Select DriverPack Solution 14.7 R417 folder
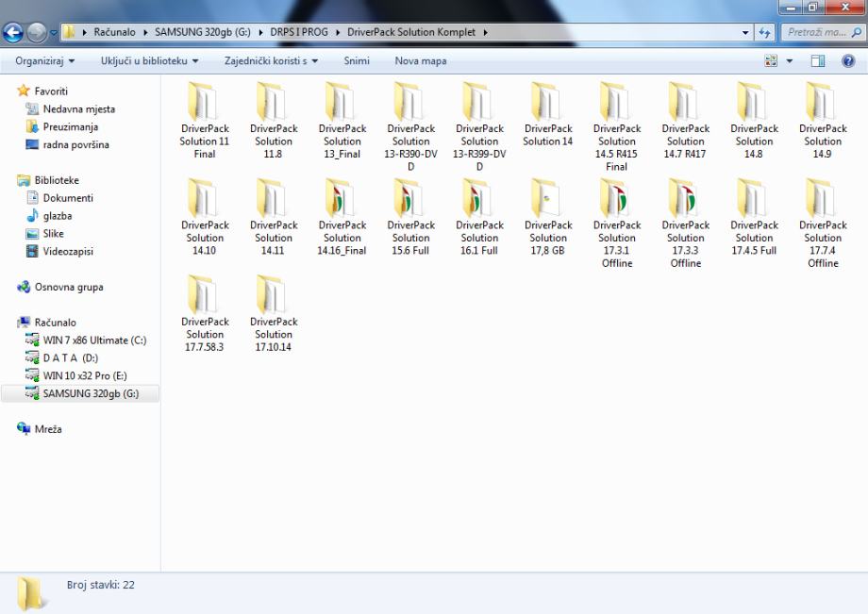 [685, 121]
